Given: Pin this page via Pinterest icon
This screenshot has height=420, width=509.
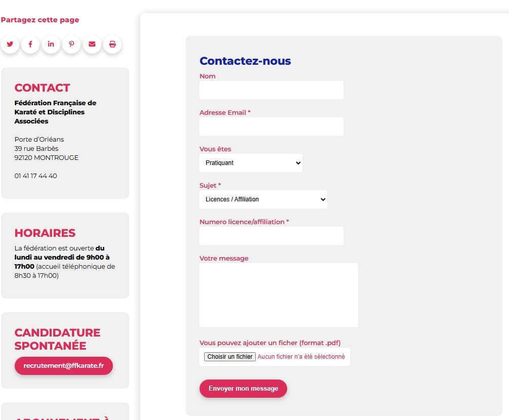Looking at the screenshot, I should (71, 45).
